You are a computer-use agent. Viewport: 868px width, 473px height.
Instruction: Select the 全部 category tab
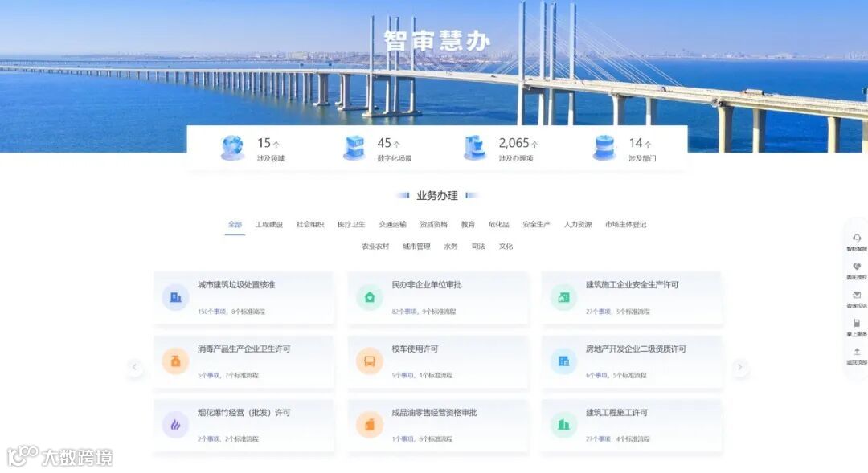point(235,225)
